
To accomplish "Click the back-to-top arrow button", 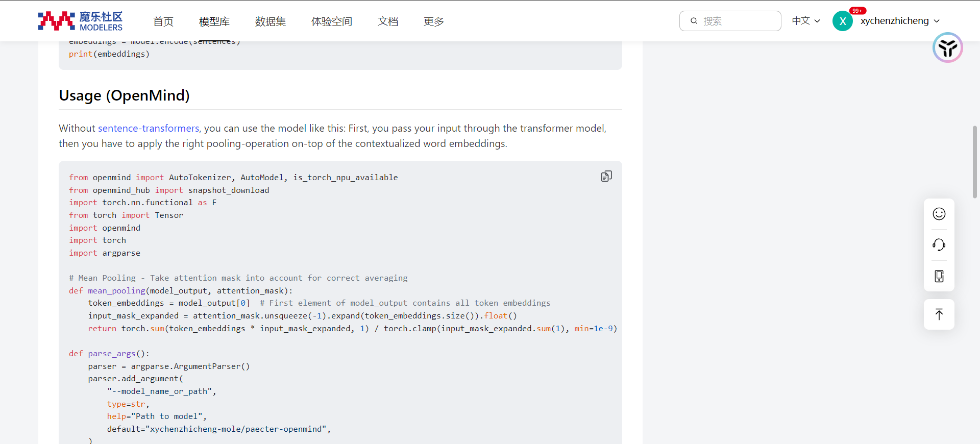I will point(939,314).
